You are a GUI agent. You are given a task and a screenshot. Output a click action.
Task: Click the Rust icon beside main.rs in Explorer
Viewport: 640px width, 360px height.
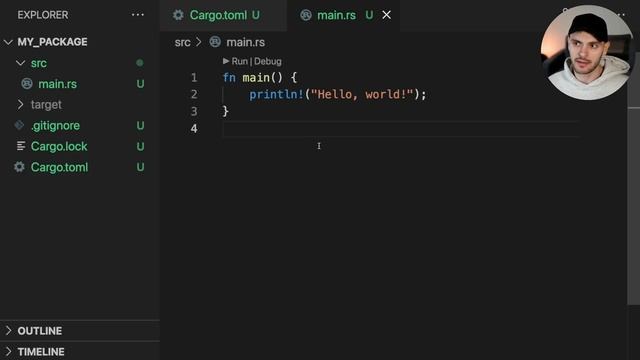(27, 84)
